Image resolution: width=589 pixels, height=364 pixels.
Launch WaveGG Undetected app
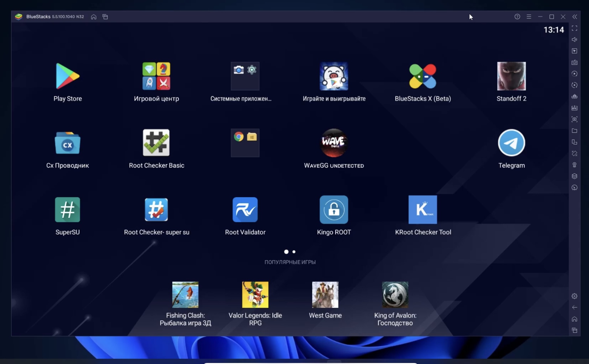[x=334, y=143]
